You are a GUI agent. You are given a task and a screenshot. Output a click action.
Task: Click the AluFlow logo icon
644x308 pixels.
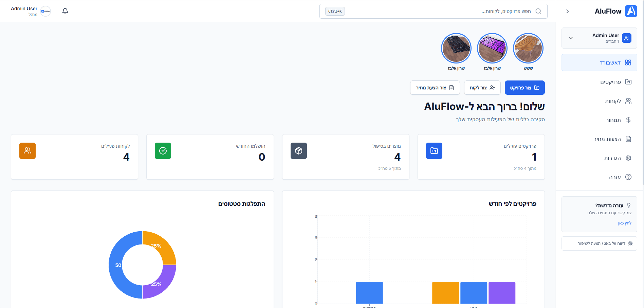631,11
